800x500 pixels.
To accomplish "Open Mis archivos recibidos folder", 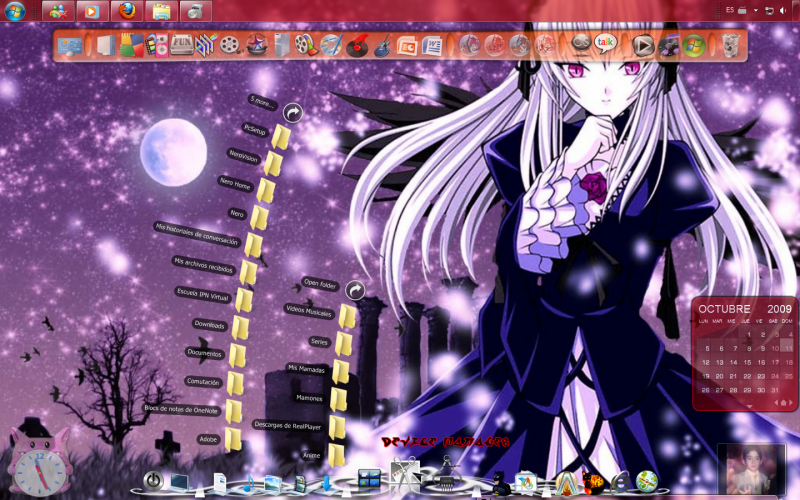I will click(248, 272).
